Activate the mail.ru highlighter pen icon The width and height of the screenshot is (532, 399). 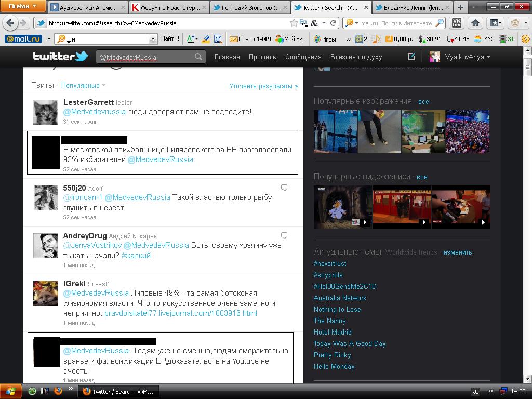pos(206,39)
